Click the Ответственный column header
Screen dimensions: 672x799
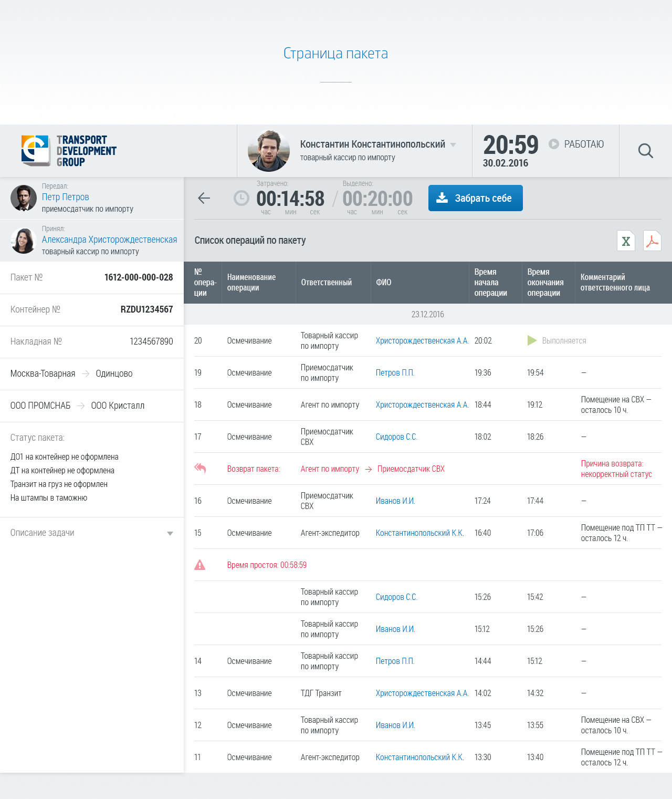click(x=326, y=283)
